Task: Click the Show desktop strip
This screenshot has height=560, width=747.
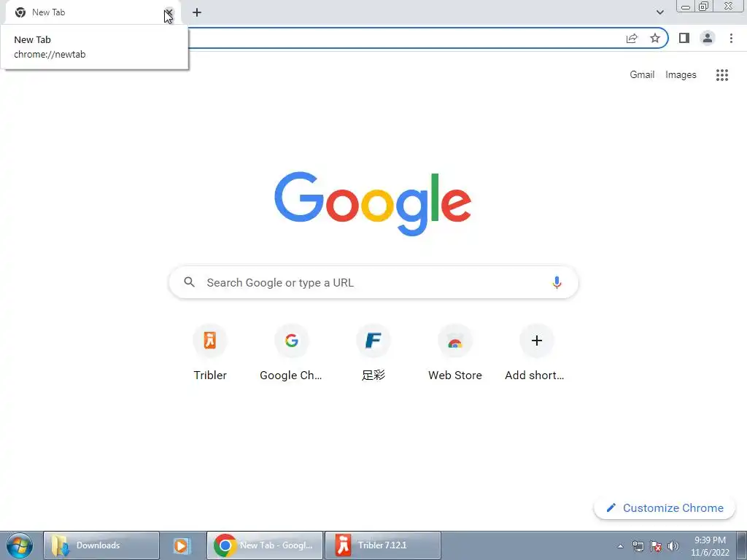Action: [742, 545]
